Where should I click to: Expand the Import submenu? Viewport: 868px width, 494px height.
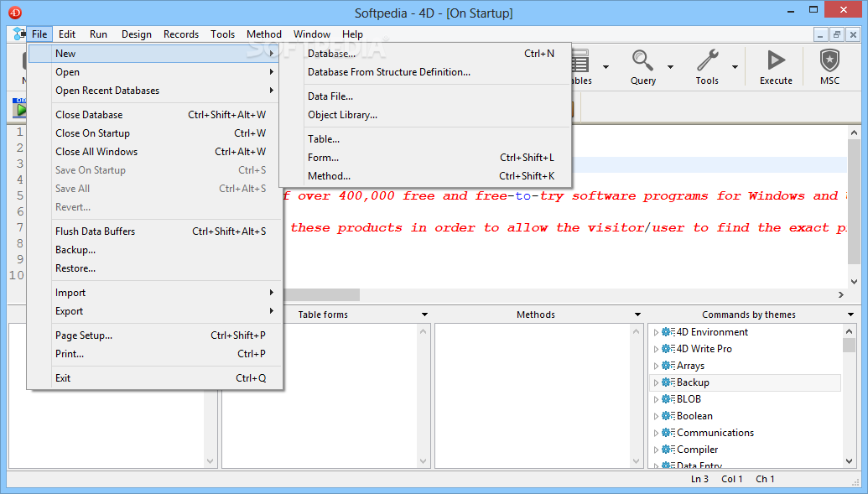[x=155, y=293]
